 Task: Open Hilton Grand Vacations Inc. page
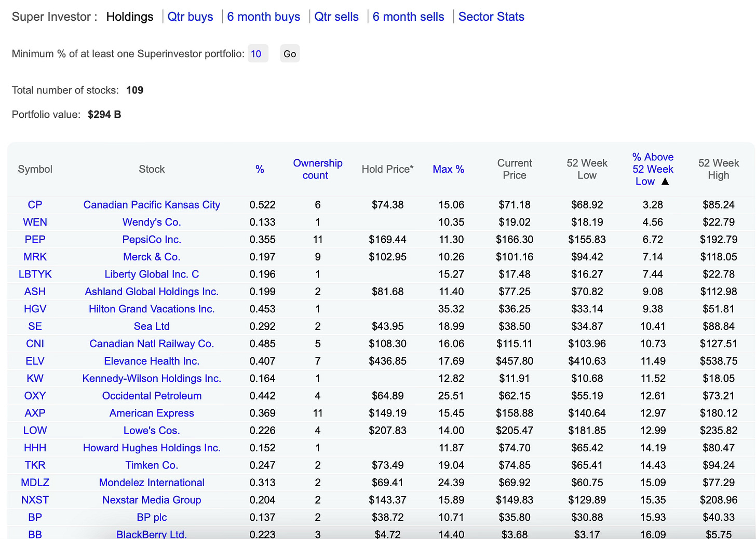click(152, 309)
